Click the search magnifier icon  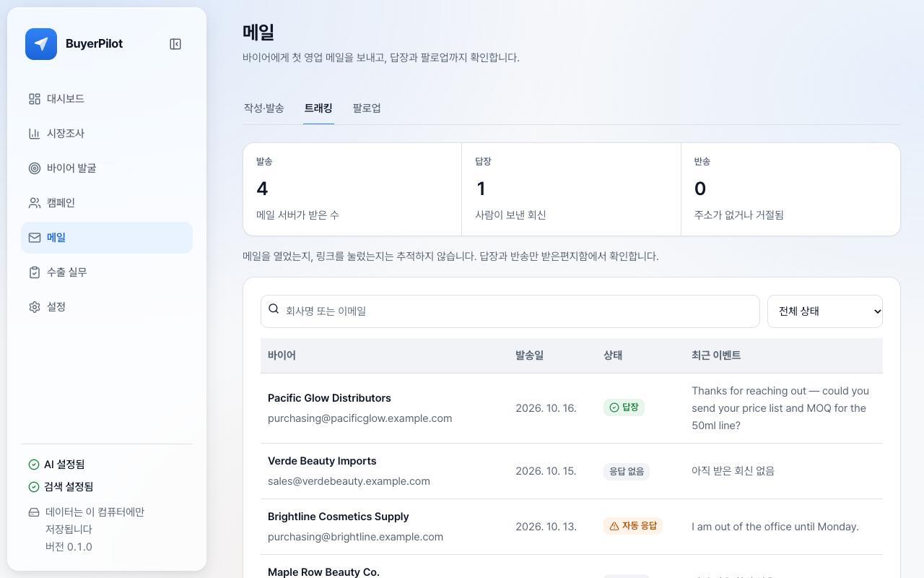[274, 309]
